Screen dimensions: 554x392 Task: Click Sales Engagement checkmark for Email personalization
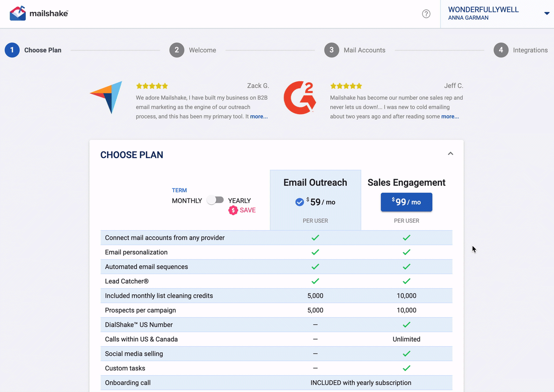click(x=406, y=252)
